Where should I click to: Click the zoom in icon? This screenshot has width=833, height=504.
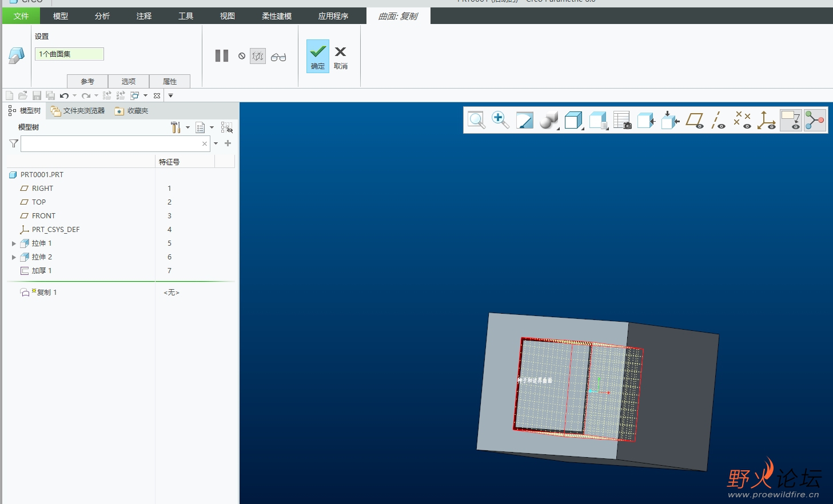click(x=500, y=120)
